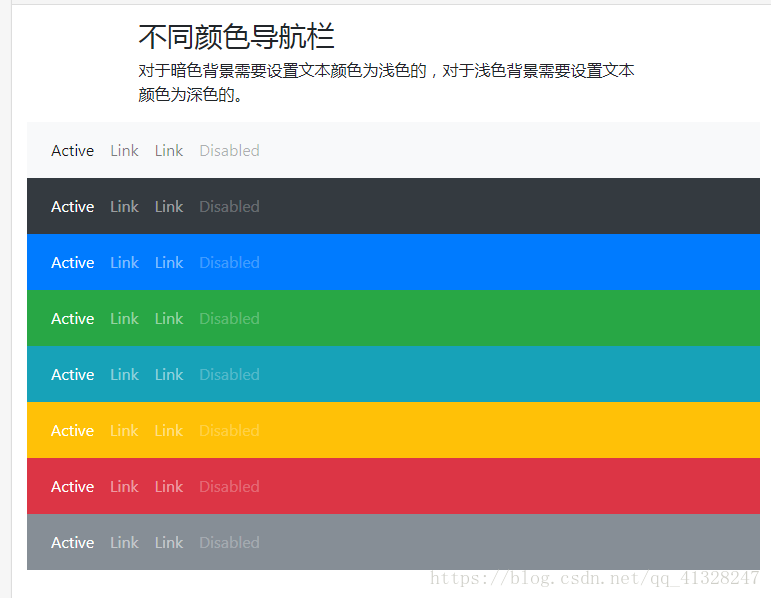
Task: Click first Link in the yellow navbar
Action: click(x=124, y=431)
